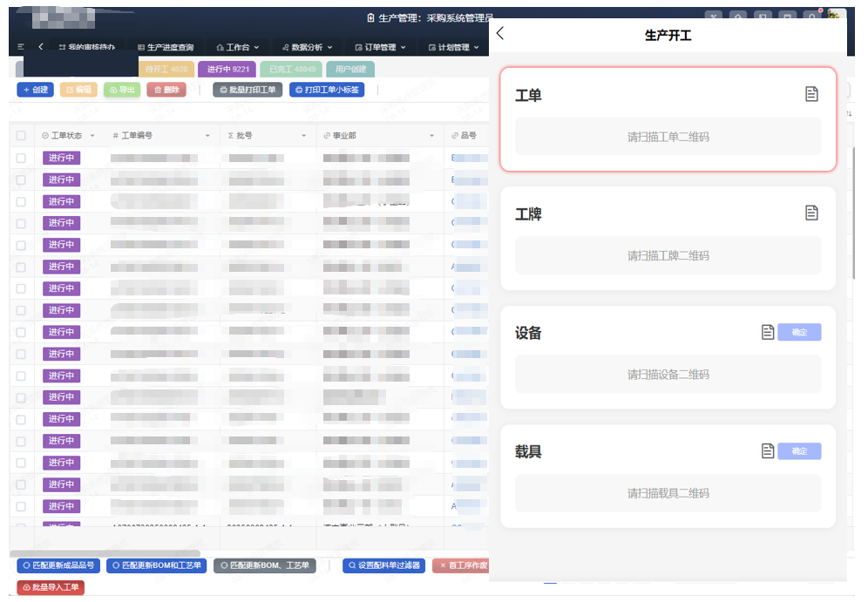Click the 请扫描工单二维码 input field
This screenshot has width=868, height=602.
click(668, 137)
